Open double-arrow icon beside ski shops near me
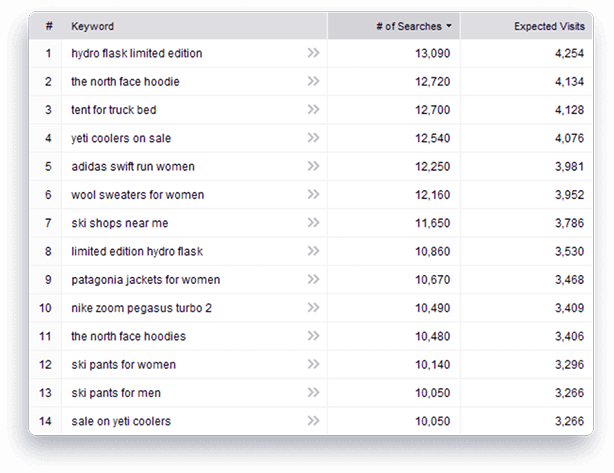The height and width of the screenshot is (473, 614). pyautogui.click(x=313, y=222)
